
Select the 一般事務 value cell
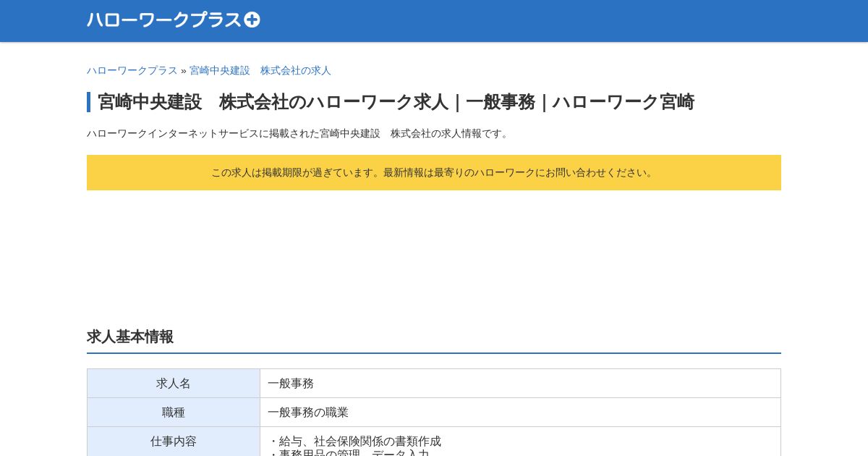[520, 384]
